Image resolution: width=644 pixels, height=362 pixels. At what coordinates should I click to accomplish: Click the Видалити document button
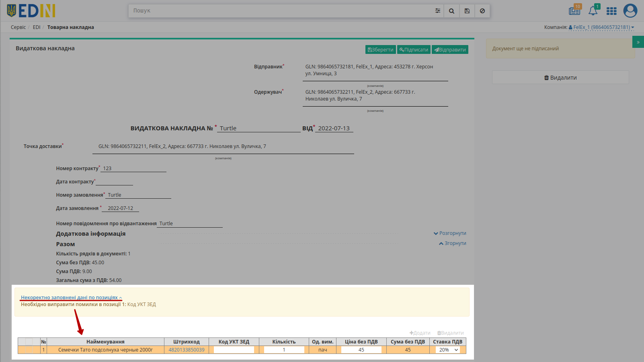560,78
